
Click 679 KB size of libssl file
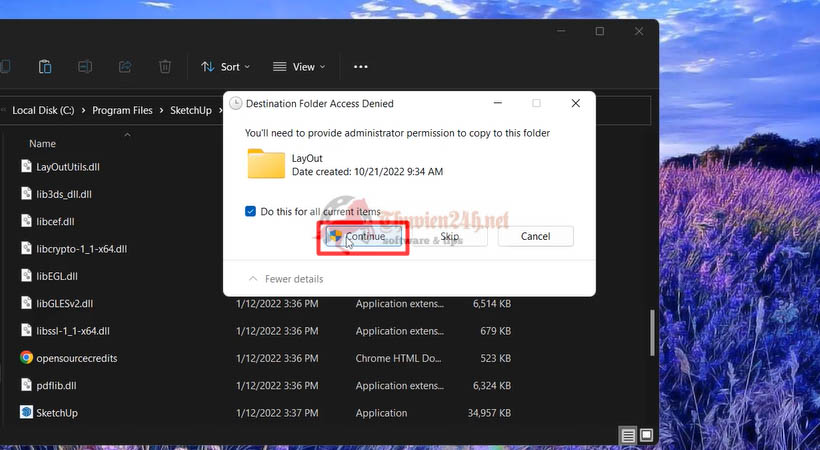point(496,331)
